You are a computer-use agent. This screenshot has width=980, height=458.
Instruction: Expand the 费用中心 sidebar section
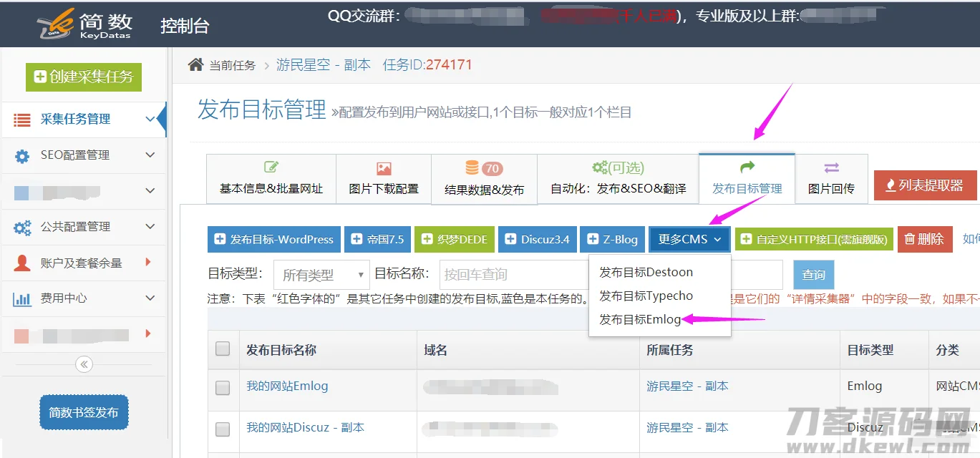(x=150, y=298)
